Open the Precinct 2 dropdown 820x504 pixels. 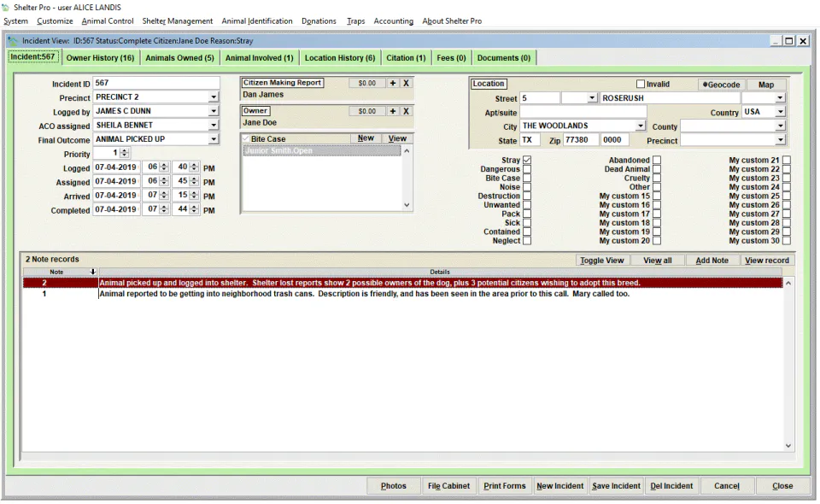pyautogui.click(x=214, y=97)
